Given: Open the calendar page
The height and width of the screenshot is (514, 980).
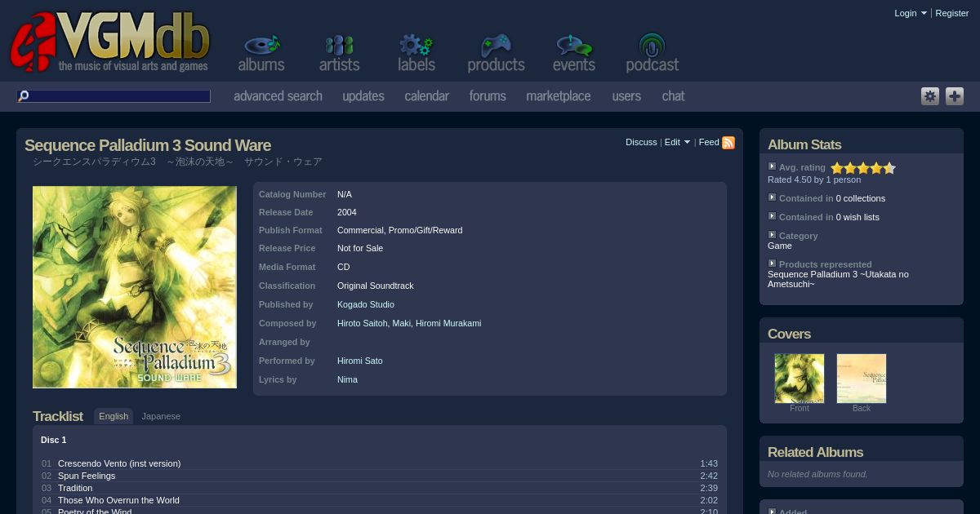Looking at the screenshot, I should point(427,96).
